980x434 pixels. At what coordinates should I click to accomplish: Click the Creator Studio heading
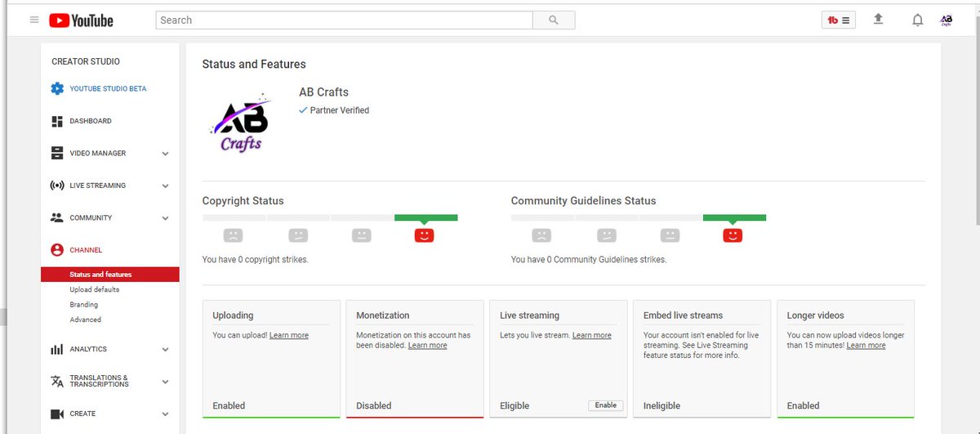[x=86, y=61]
